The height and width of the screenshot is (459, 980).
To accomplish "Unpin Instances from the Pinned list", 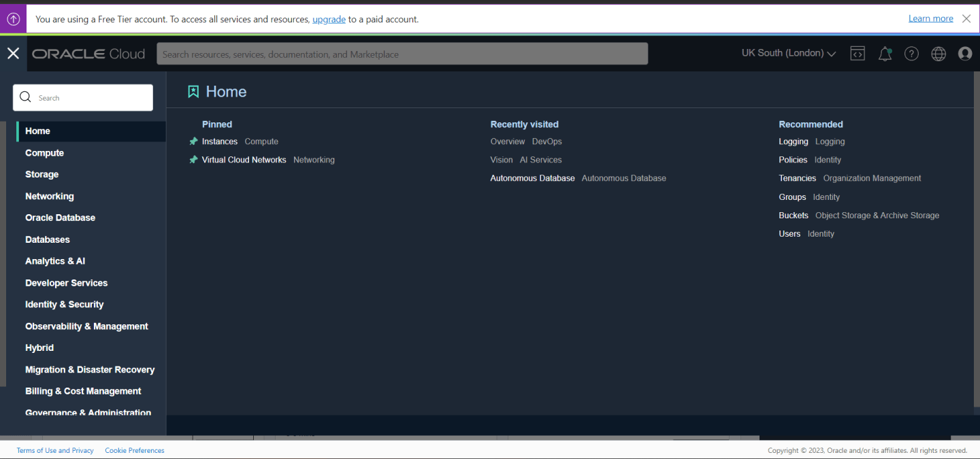I will (193, 141).
